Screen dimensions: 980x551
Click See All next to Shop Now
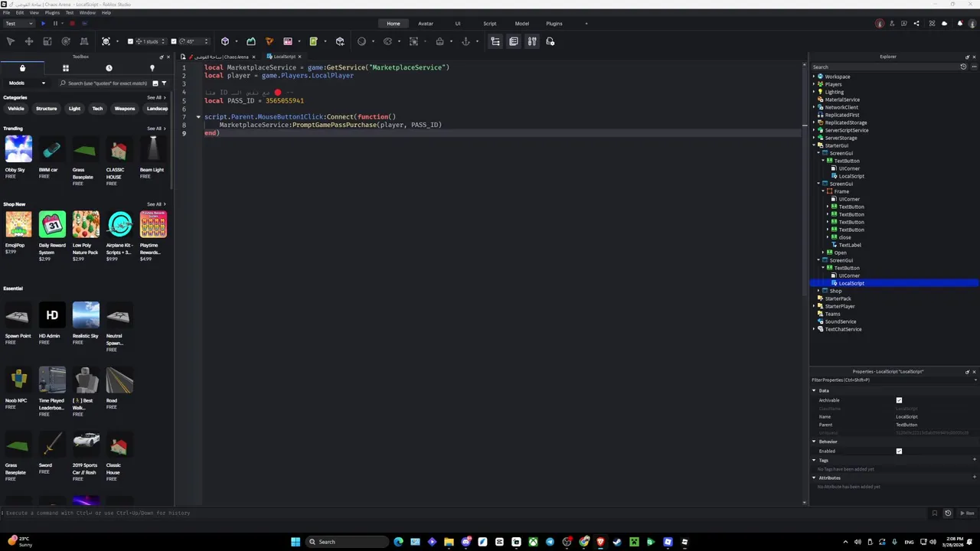click(156, 204)
